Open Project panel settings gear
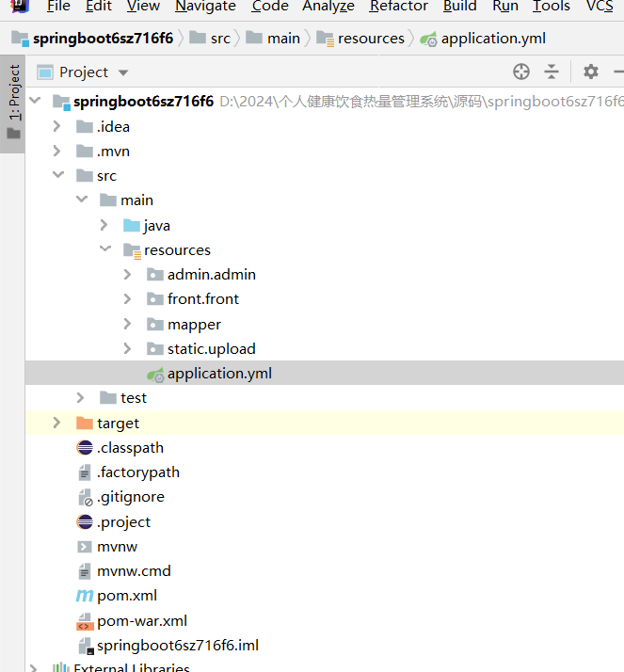Viewport: 624px width, 672px height. point(590,72)
